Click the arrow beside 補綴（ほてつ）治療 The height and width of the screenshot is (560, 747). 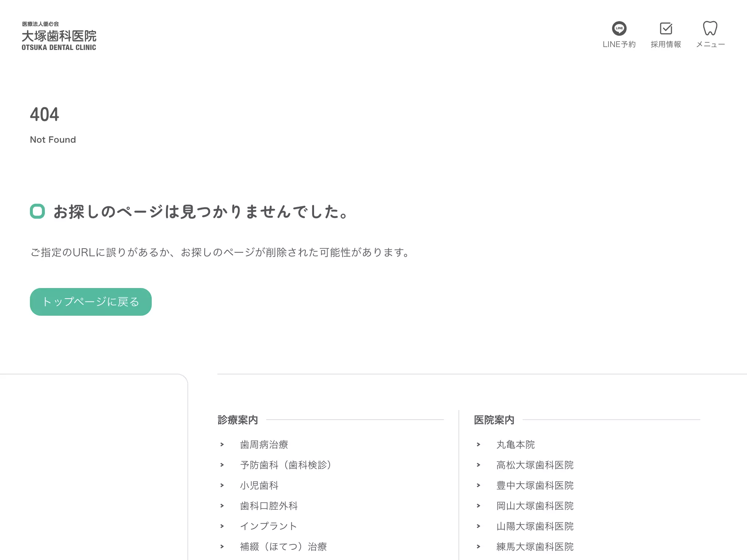pyautogui.click(x=222, y=547)
